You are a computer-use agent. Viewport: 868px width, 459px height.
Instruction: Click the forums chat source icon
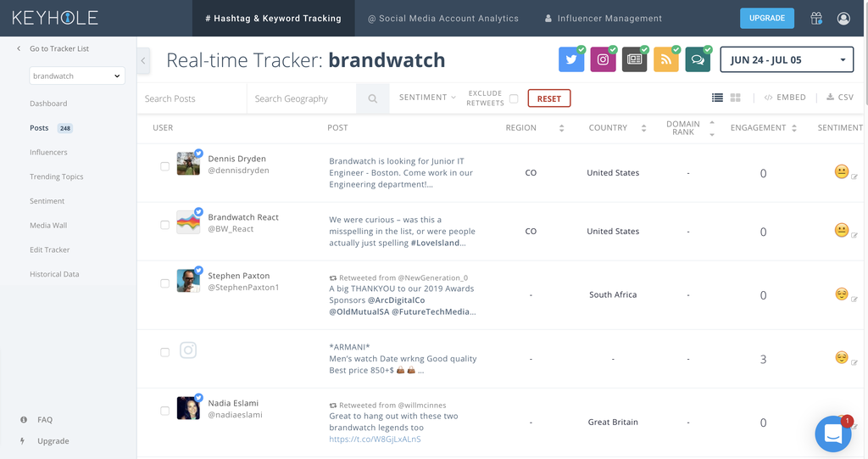pos(698,60)
